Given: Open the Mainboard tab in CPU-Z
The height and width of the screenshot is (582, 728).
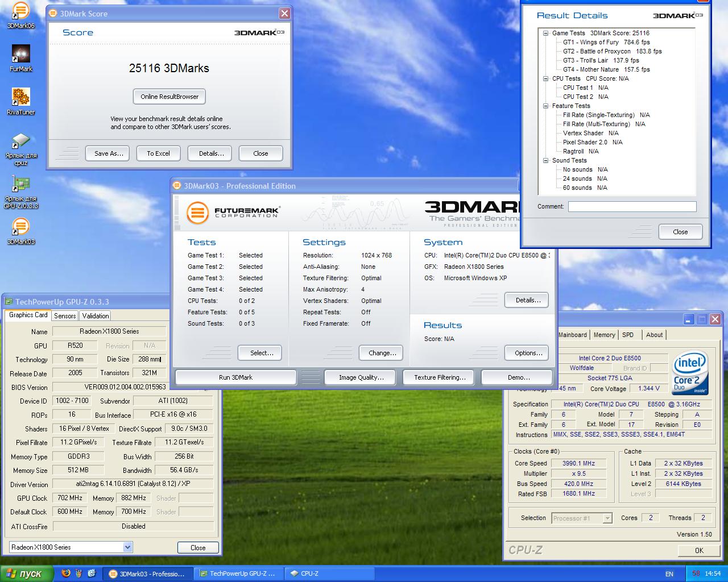Looking at the screenshot, I should point(572,335).
